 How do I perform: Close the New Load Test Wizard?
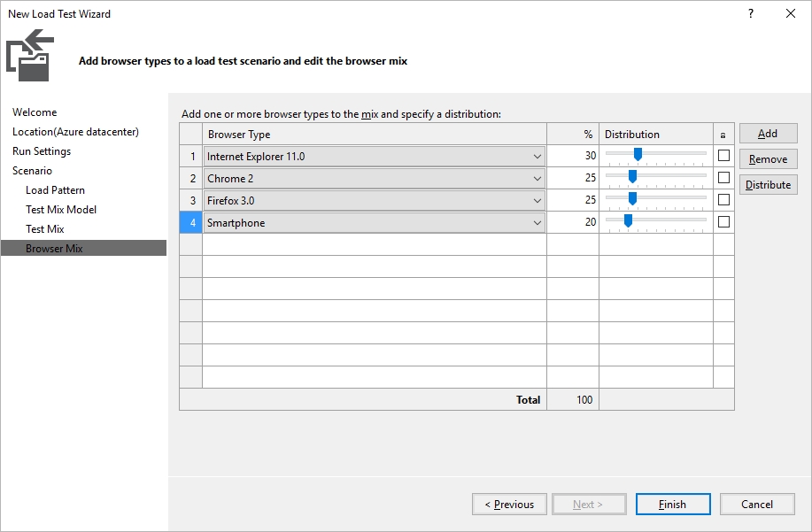coord(790,13)
